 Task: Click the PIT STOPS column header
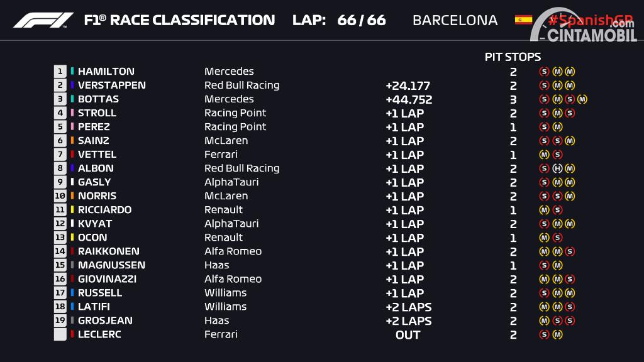coord(513,57)
